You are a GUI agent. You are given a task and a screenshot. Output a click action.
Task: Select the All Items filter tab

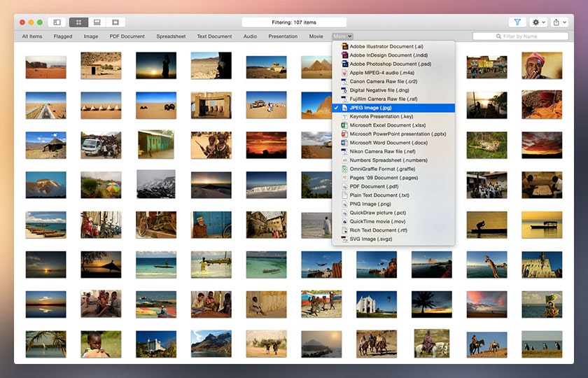point(32,36)
